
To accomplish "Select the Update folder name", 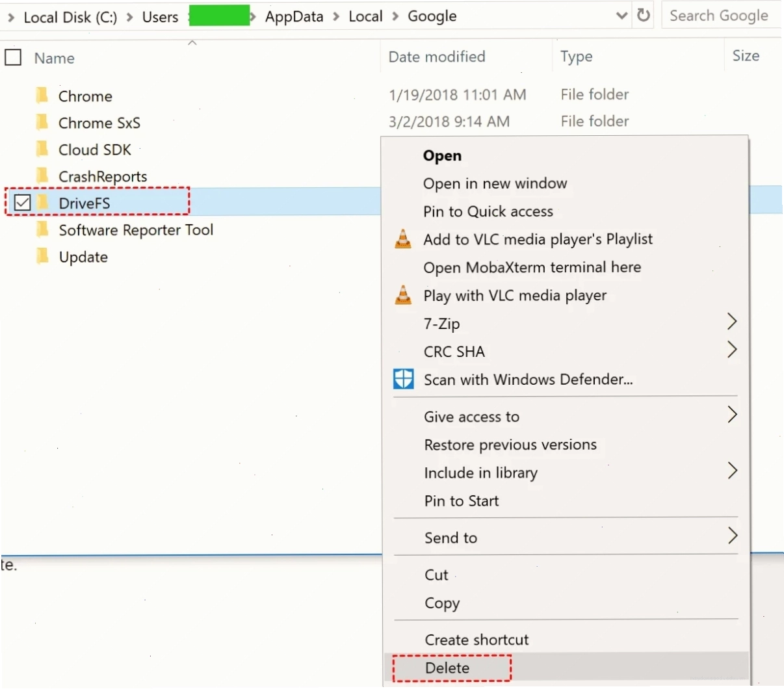I will click(x=83, y=257).
